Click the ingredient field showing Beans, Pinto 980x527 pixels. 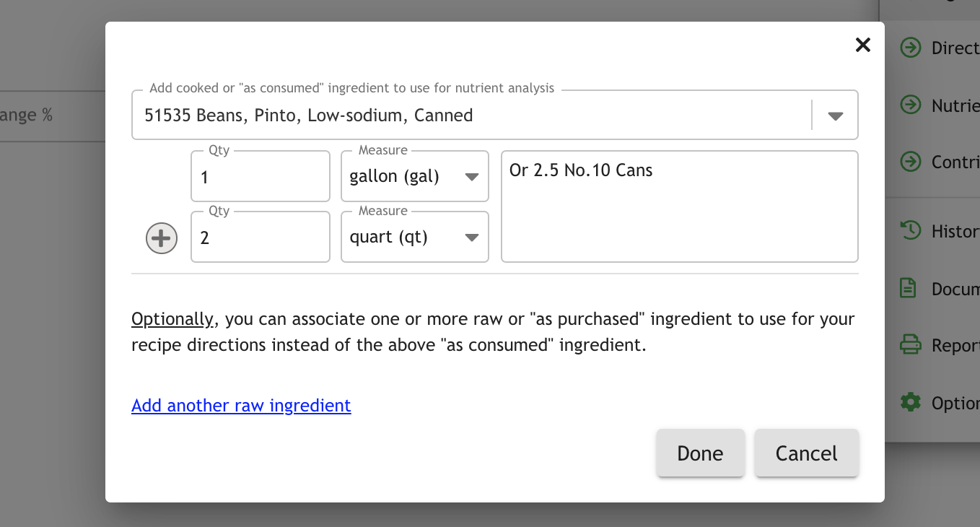[x=469, y=116]
